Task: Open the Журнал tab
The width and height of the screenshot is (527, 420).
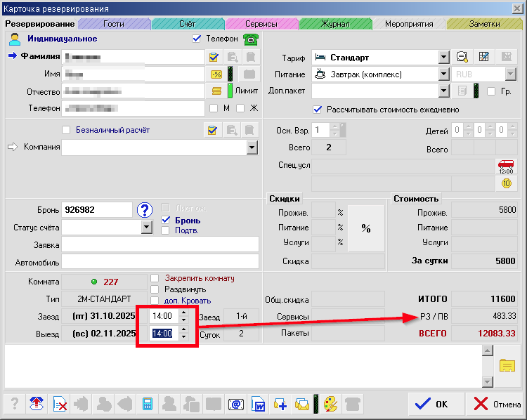Action: click(335, 24)
